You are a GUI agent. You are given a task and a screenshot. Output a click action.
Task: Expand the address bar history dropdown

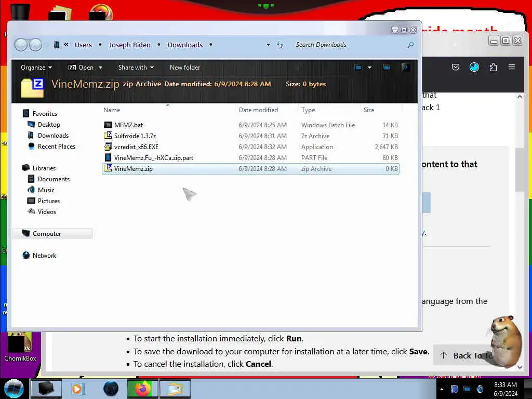pos(268,45)
